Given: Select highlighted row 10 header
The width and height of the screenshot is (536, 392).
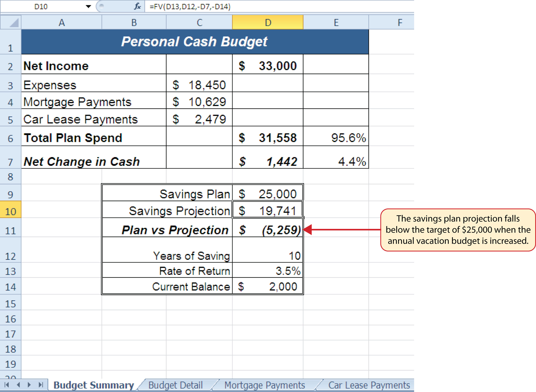Looking at the screenshot, I should click(x=11, y=209).
